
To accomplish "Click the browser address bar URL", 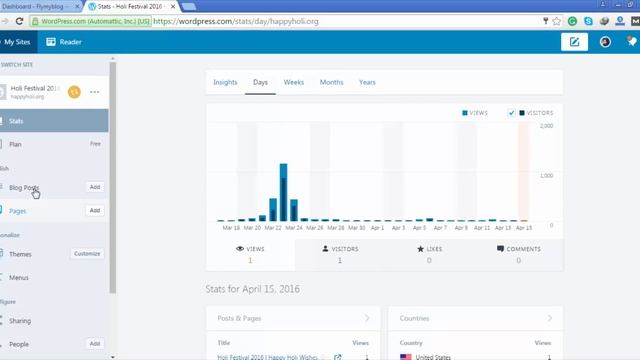I will (x=236, y=21).
